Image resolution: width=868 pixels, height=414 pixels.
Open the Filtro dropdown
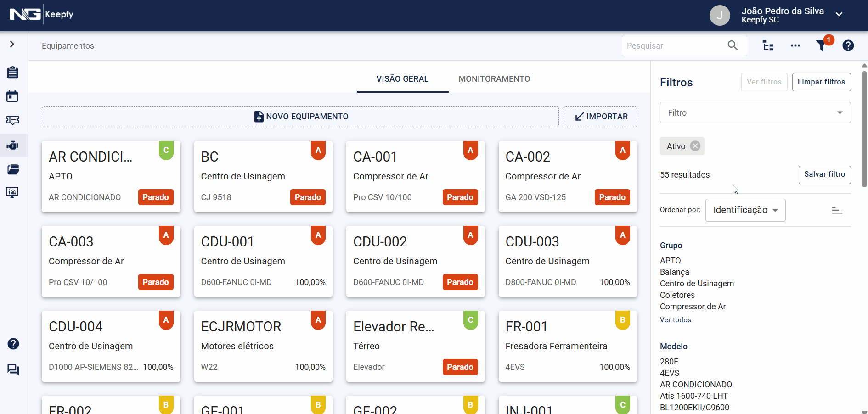coord(755,113)
